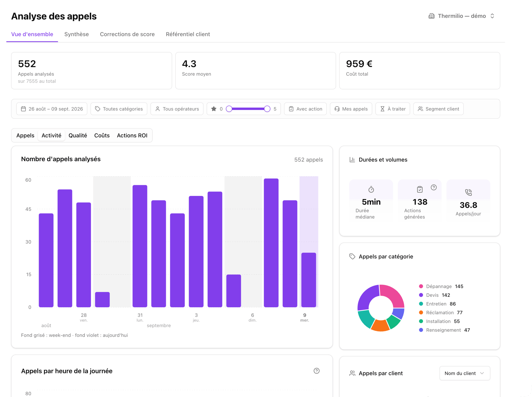The width and height of the screenshot is (532, 397).
Task: Toggle the Mes appels filter
Action: click(x=351, y=109)
